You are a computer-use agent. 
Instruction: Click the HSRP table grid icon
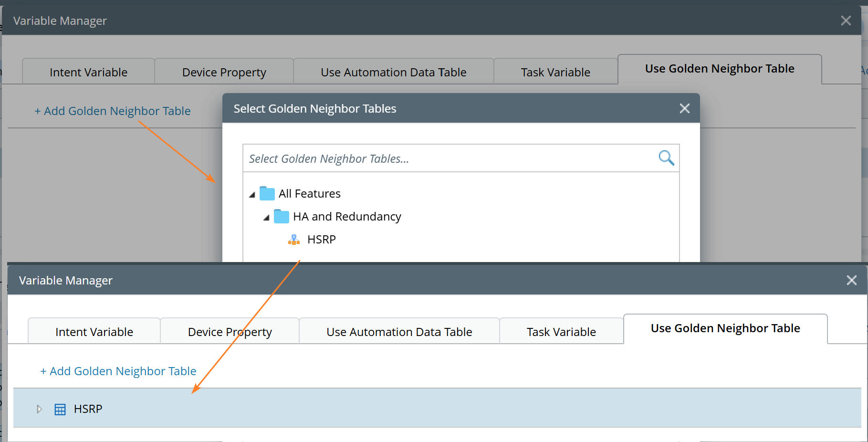click(x=60, y=410)
